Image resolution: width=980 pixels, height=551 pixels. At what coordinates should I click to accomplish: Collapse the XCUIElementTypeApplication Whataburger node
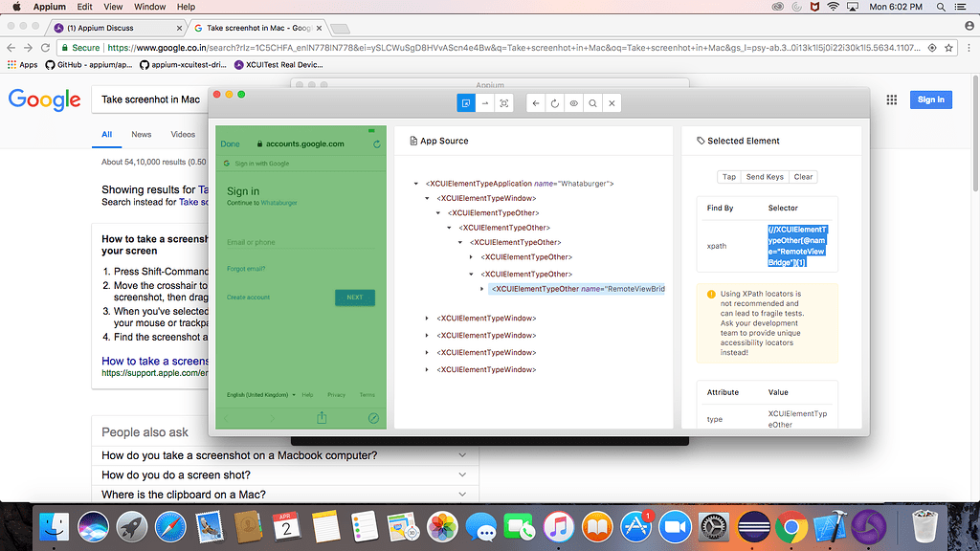tap(415, 184)
